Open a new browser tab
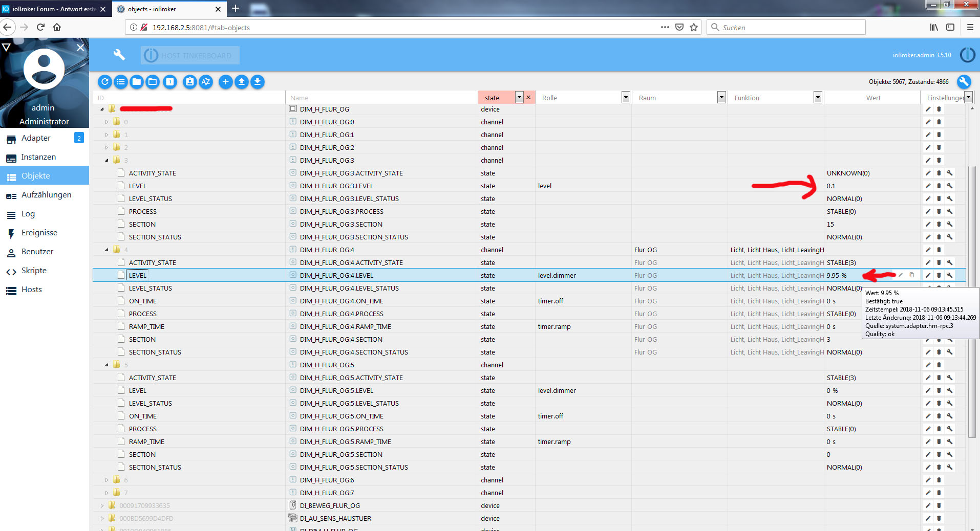 tap(236, 9)
